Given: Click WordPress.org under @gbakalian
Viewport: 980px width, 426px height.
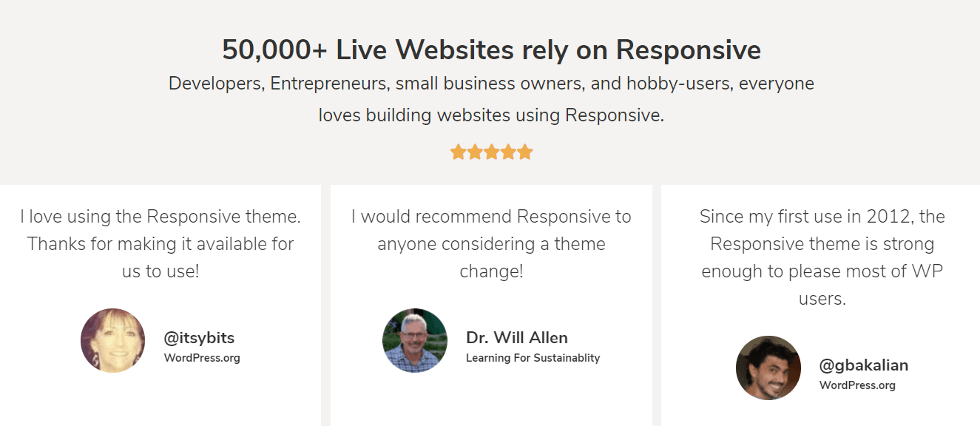Looking at the screenshot, I should point(857,385).
